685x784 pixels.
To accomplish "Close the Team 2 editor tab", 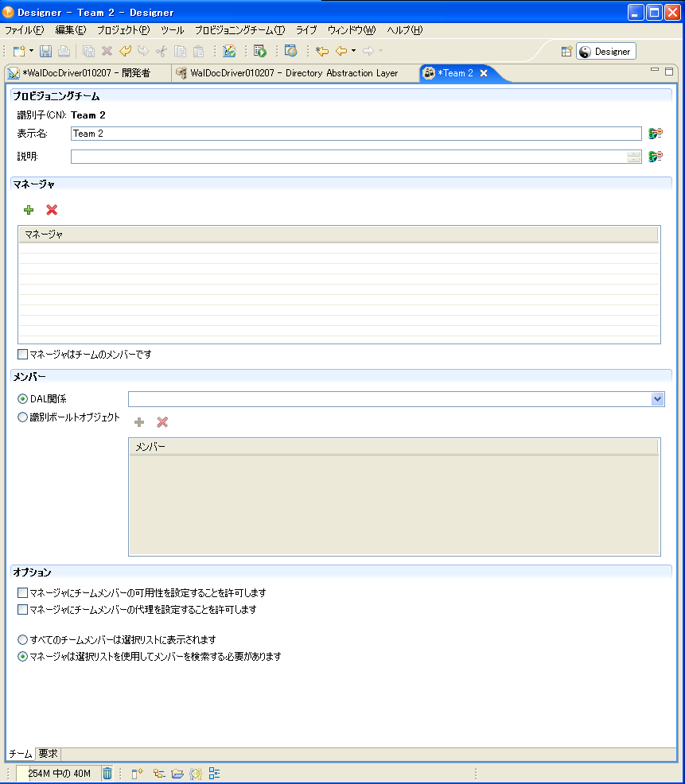I will tap(484, 73).
